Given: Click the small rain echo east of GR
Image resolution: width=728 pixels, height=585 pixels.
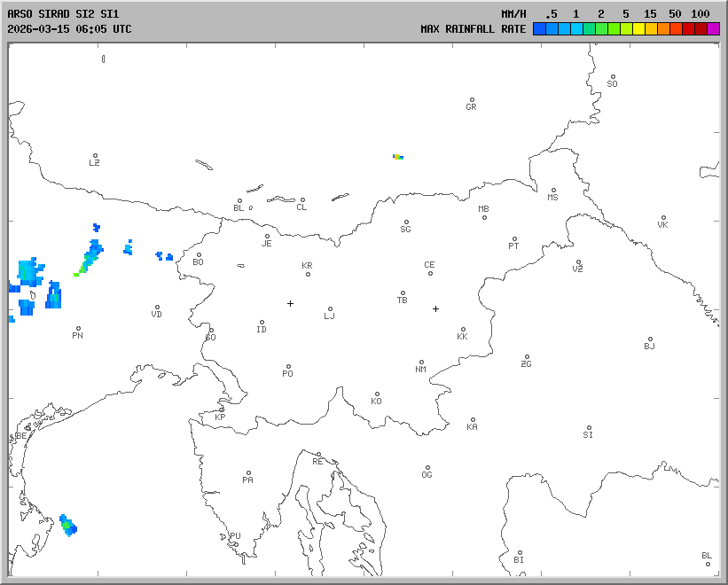Looking at the screenshot, I should (x=398, y=156).
